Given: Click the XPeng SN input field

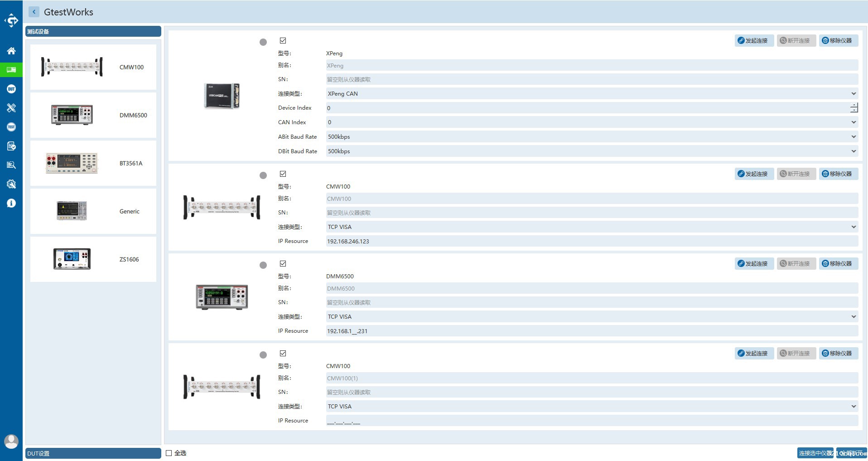Looking at the screenshot, I should (592, 79).
